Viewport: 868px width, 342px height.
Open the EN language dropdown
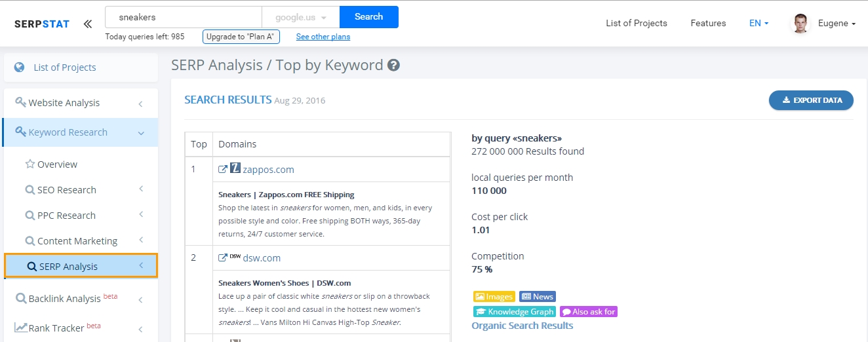[x=759, y=23]
